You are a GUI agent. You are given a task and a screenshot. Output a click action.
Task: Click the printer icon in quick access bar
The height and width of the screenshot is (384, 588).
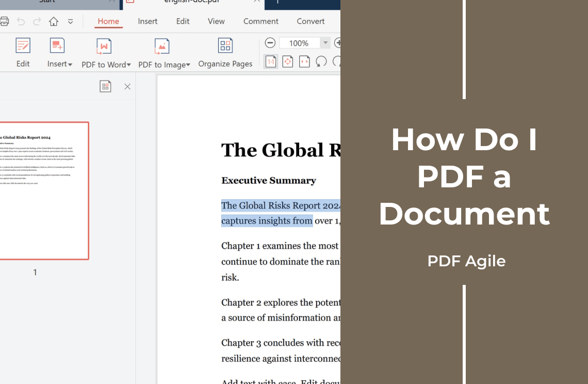(4, 21)
